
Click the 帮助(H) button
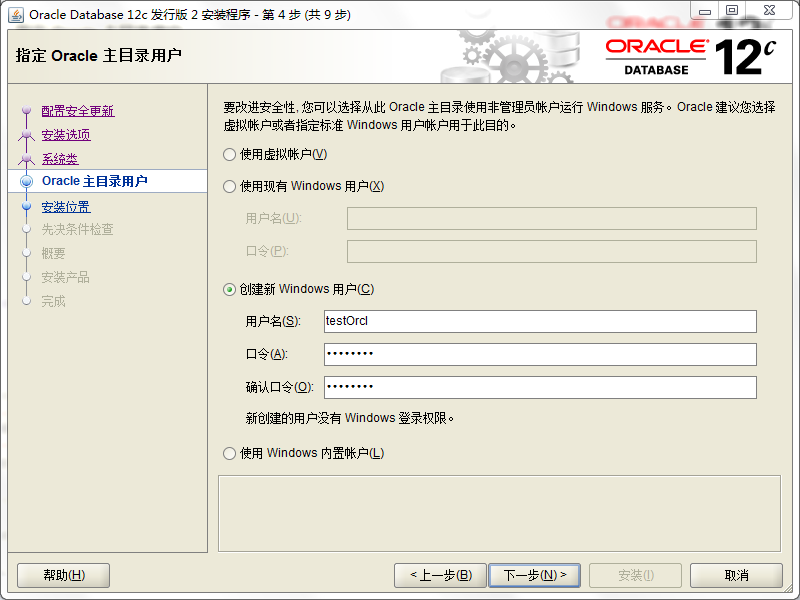coord(64,576)
